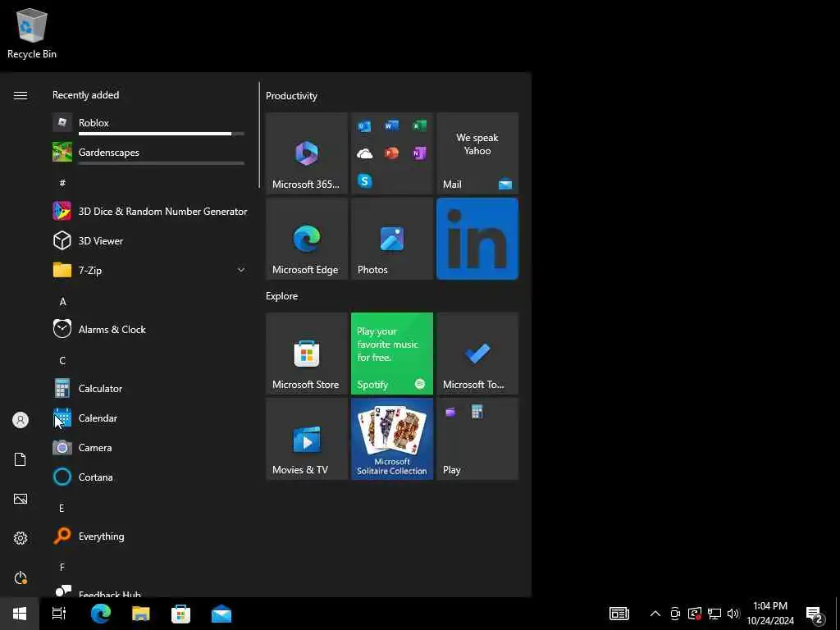
Task: Open Task View on taskbar
Action: 59,614
